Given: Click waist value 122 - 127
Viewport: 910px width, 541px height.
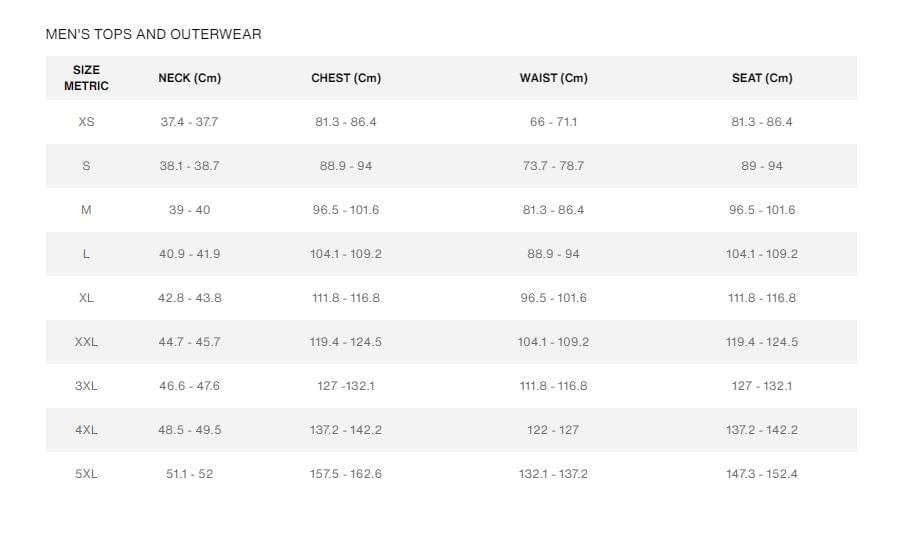Looking at the screenshot, I should click(553, 430).
